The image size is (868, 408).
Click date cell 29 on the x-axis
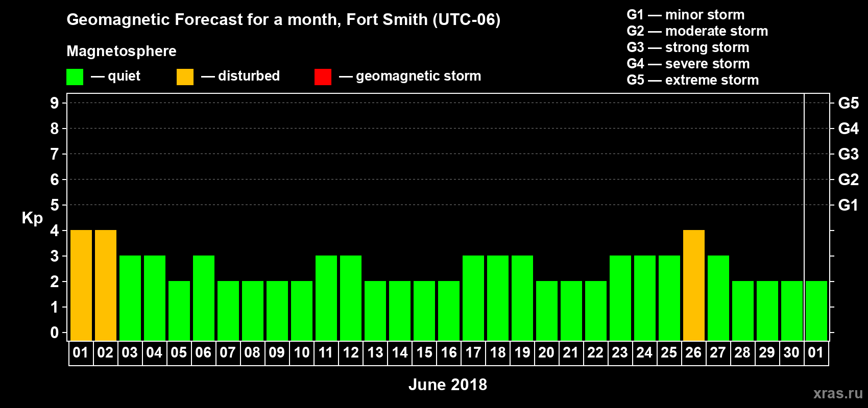[767, 353]
